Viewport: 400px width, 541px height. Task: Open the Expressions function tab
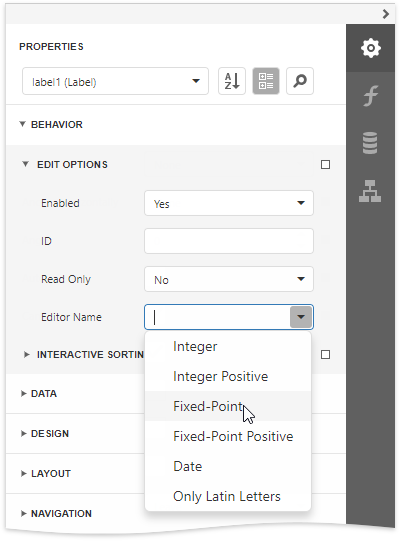tap(370, 96)
